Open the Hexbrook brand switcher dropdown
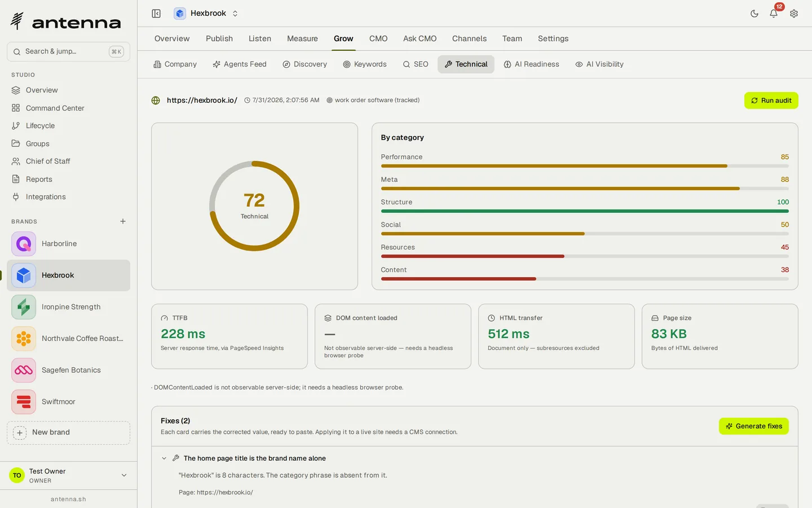Image resolution: width=812 pixels, height=508 pixels. tap(206, 14)
